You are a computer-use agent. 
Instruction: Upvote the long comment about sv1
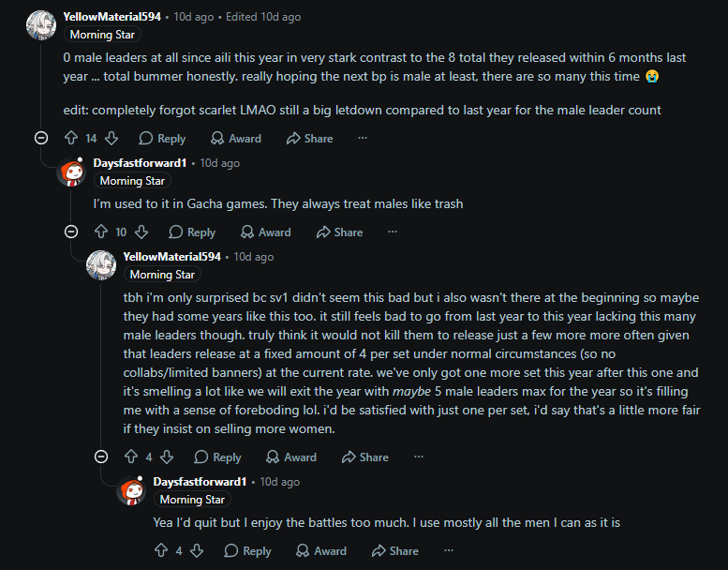131,457
